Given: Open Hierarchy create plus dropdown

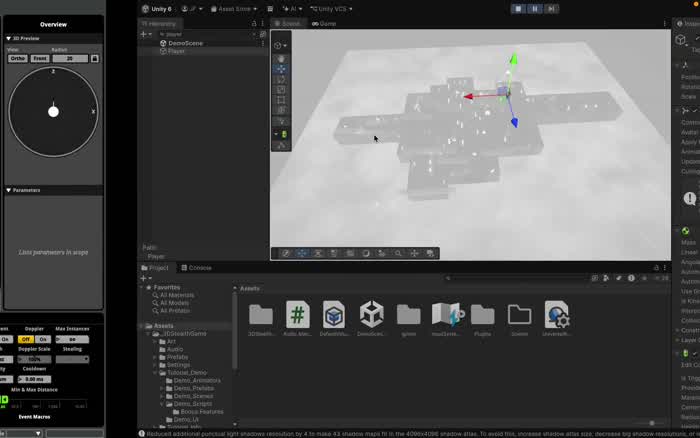Looking at the screenshot, I should tap(146, 34).
